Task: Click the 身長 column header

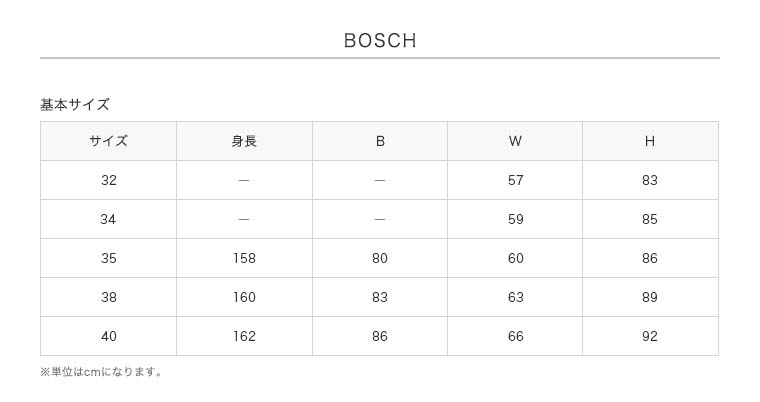Action: (244, 141)
